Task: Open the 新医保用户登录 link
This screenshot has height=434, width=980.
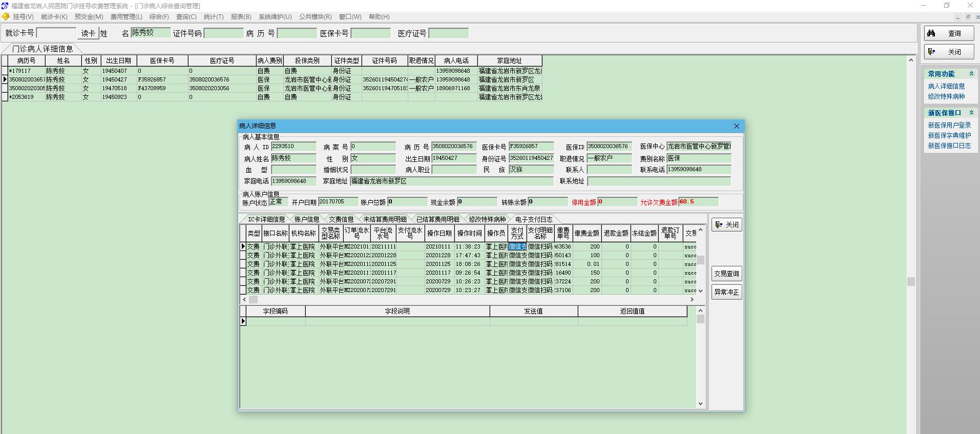Action: tap(949, 125)
